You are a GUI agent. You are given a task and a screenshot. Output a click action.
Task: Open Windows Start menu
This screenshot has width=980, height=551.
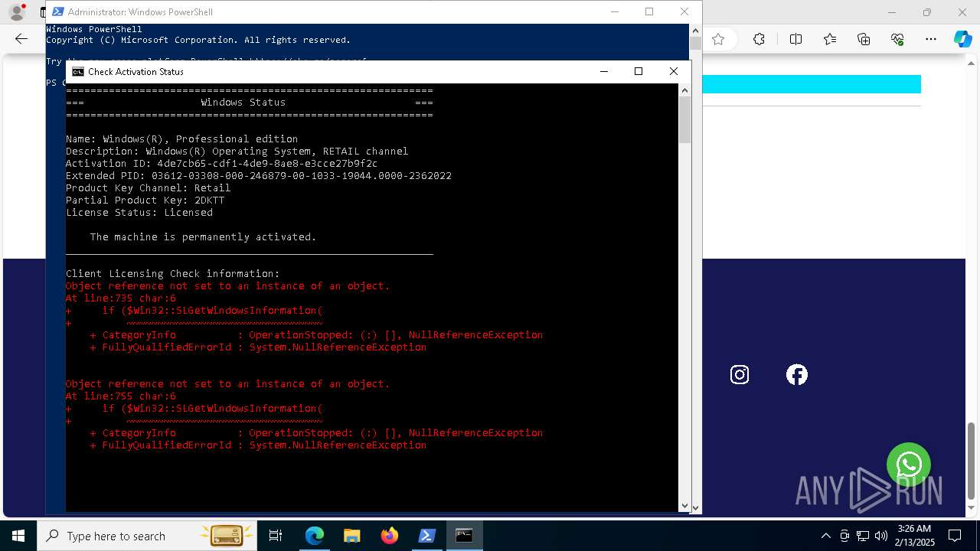[x=18, y=536]
